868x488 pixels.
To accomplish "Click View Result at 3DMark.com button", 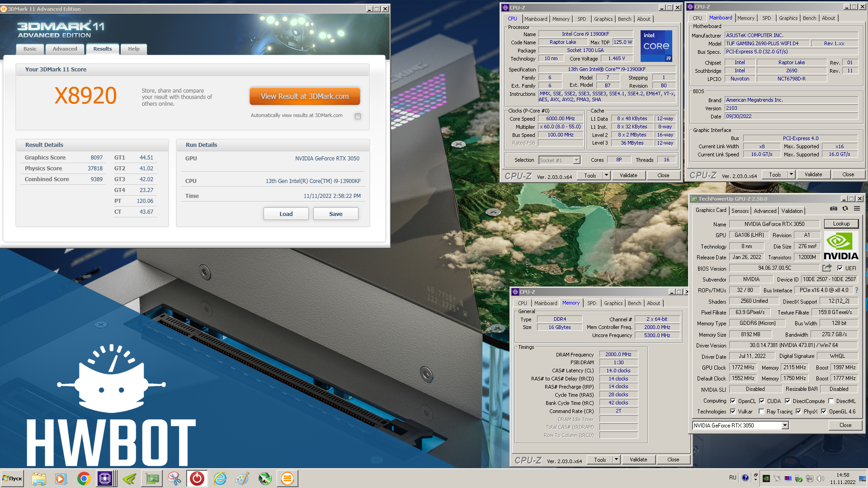I will tap(305, 96).
